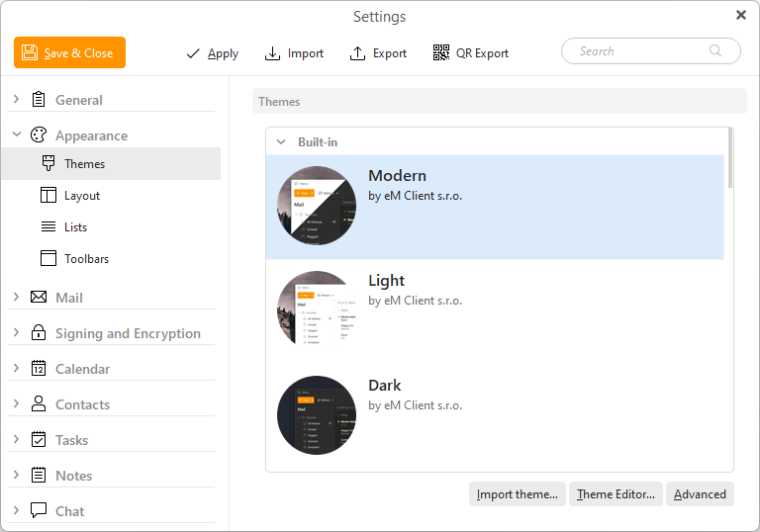The width and height of the screenshot is (760, 532).
Task: Click the QR Export button label
Action: click(x=482, y=53)
